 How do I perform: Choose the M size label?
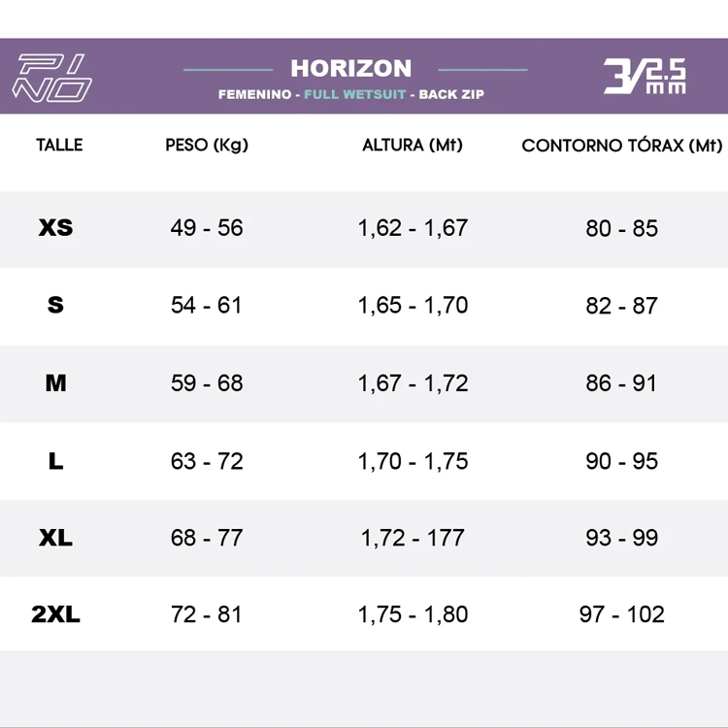point(55,382)
